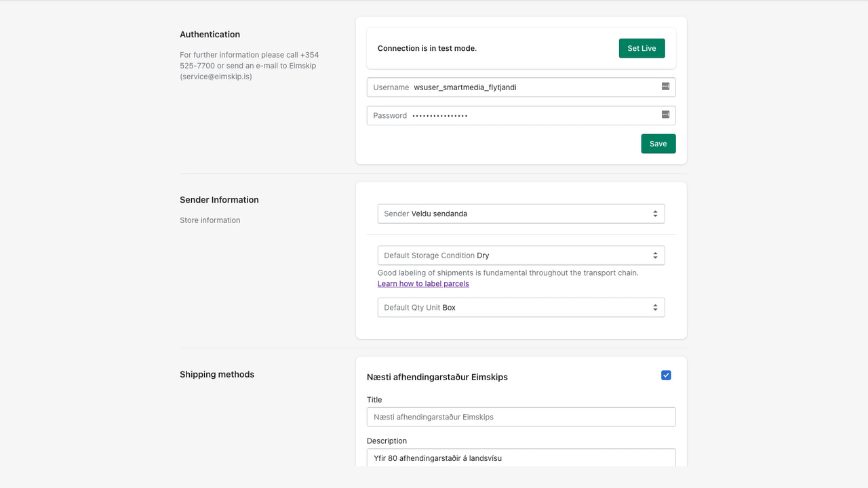
Task: Focus the Password input field
Action: pos(521,115)
